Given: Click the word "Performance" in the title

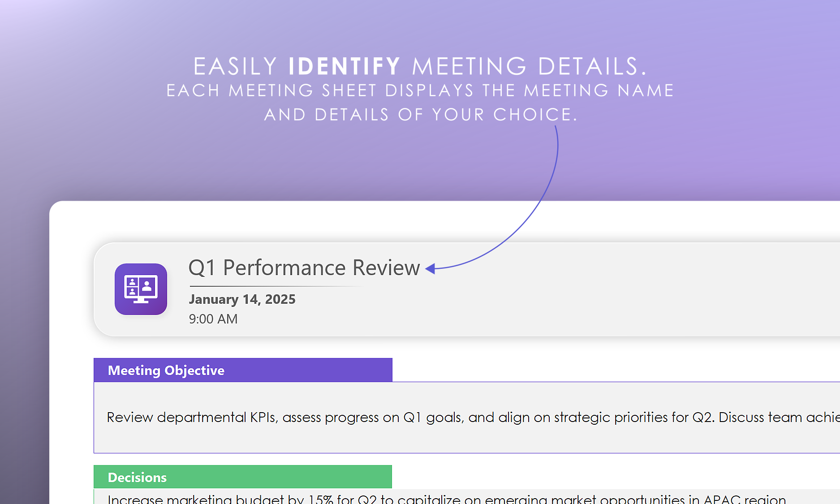Looking at the screenshot, I should (x=284, y=268).
